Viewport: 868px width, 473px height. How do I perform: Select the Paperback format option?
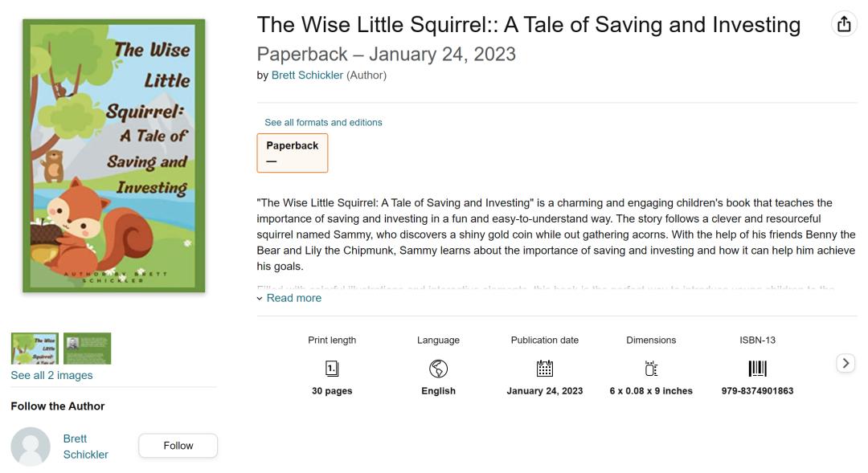tap(293, 153)
